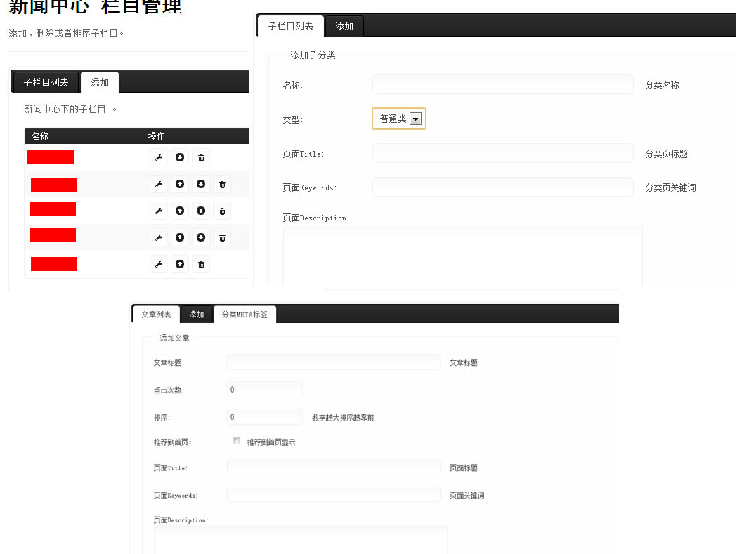Switch to 文章列表 tab
Image resolution: width=756 pixels, height=554 pixels.
[156, 315]
